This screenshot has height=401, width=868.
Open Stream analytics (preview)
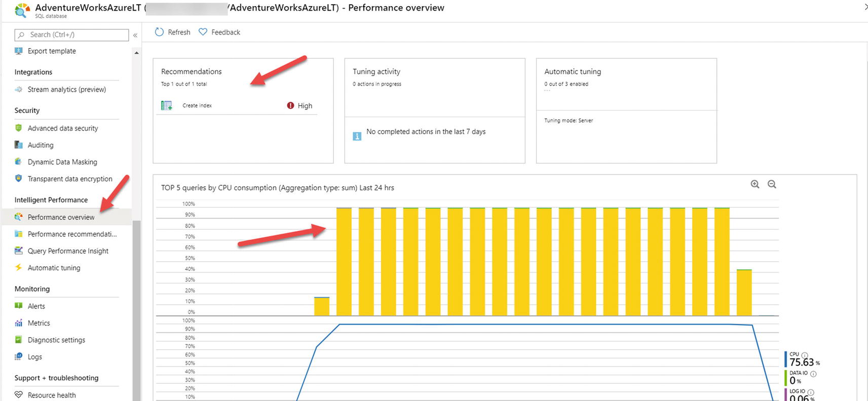coord(67,90)
